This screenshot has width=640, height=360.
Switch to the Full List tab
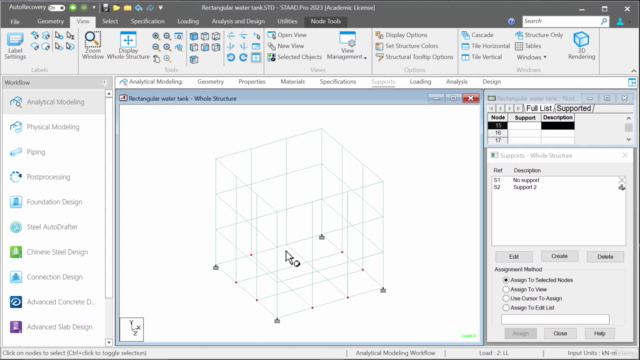[538, 108]
